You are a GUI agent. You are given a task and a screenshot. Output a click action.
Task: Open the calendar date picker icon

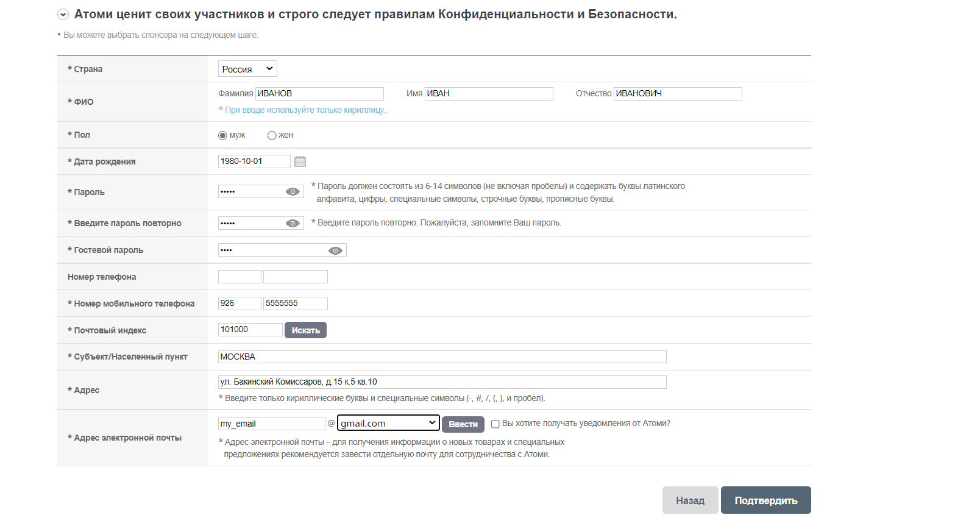tap(300, 162)
